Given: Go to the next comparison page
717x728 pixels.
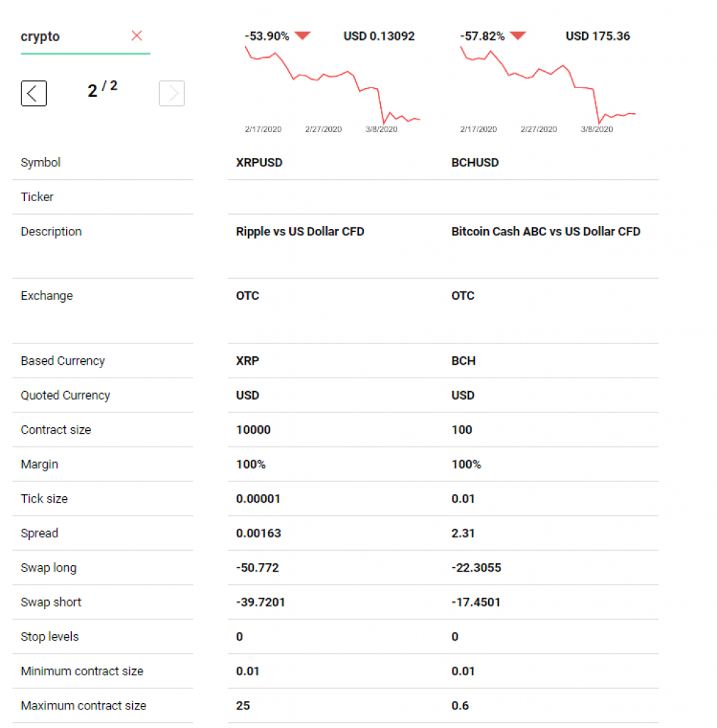Looking at the screenshot, I should coord(171,92).
